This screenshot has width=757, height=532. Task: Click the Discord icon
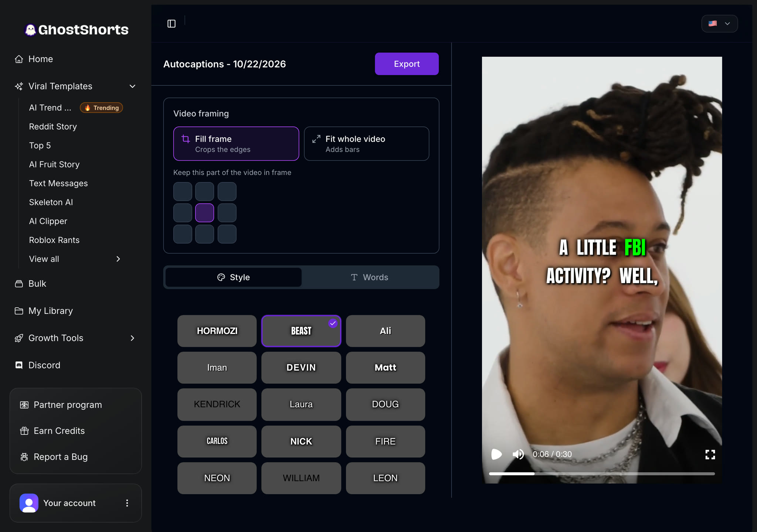point(19,365)
